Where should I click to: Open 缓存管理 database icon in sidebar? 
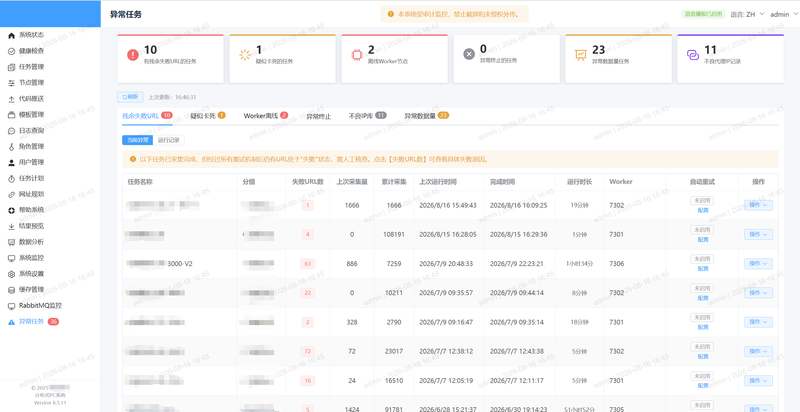click(x=11, y=290)
